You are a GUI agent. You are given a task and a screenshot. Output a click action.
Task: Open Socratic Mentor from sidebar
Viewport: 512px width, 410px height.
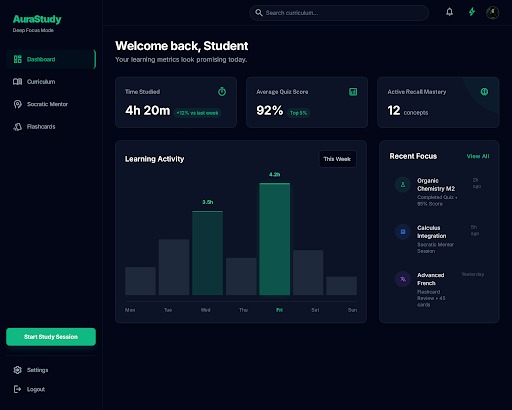click(51, 104)
